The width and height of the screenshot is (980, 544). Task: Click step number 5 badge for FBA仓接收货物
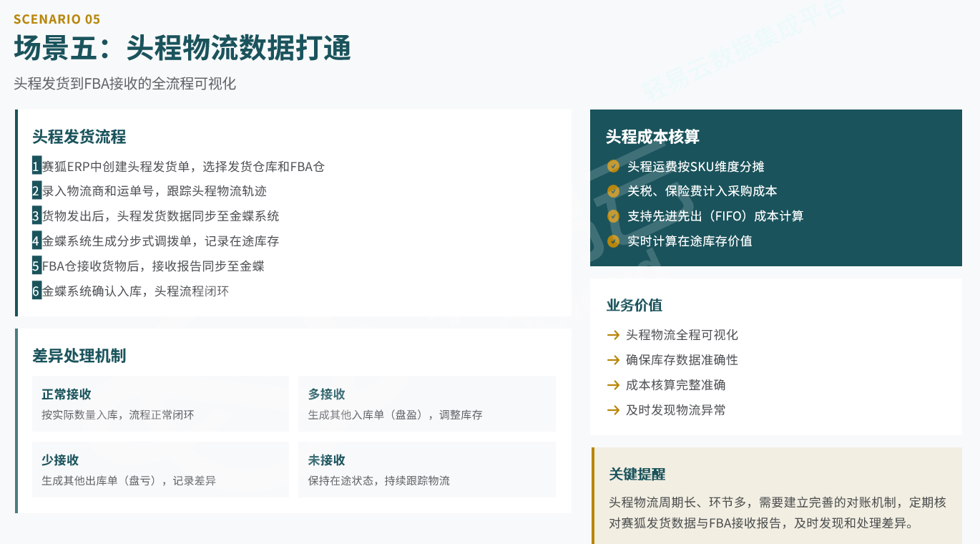click(36, 266)
